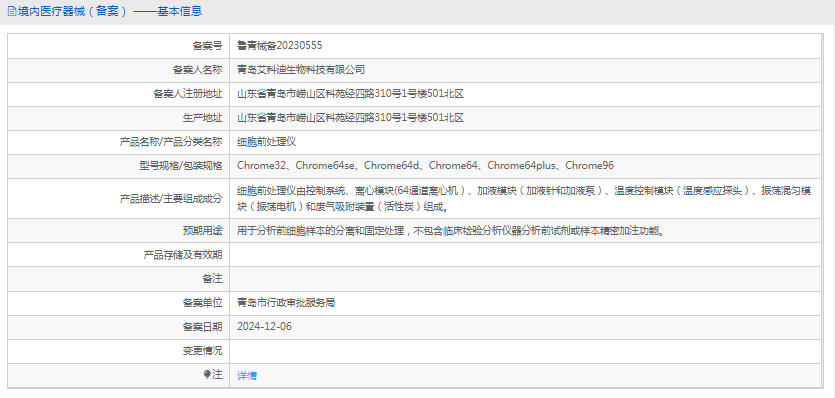835x398 pixels.
Task: Click the date 2024-12-06
Action: tap(265, 327)
